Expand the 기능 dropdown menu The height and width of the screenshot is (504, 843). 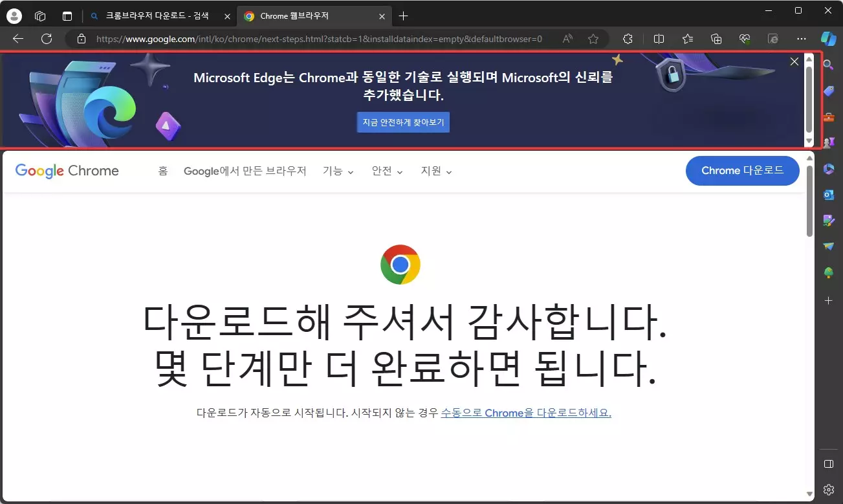click(338, 171)
